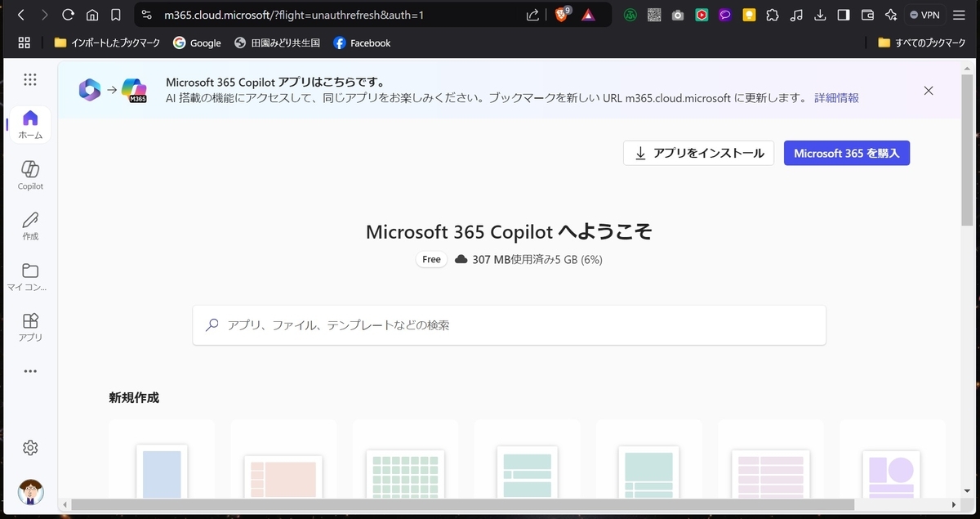Click アプリをインストール button

click(x=698, y=153)
